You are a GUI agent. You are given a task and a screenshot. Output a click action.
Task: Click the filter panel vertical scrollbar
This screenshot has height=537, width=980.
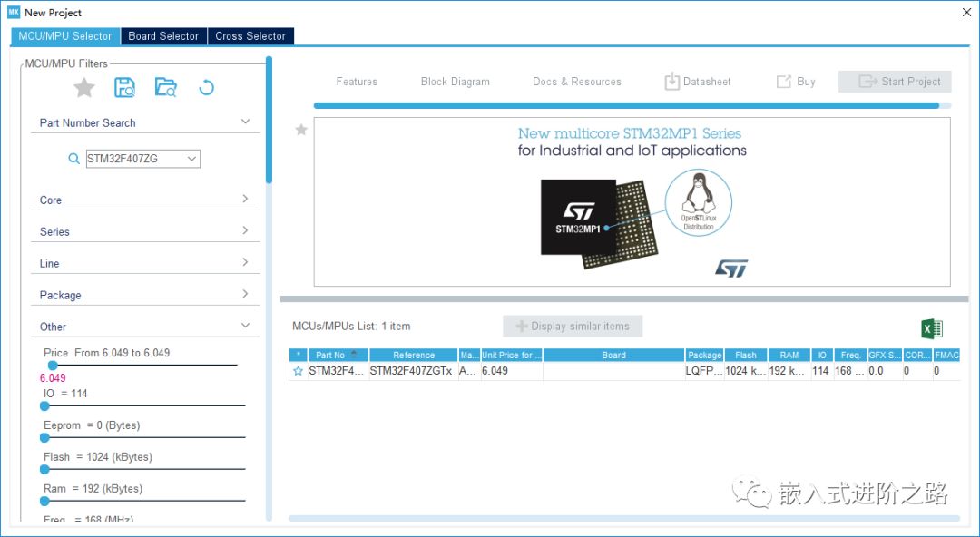(x=269, y=120)
